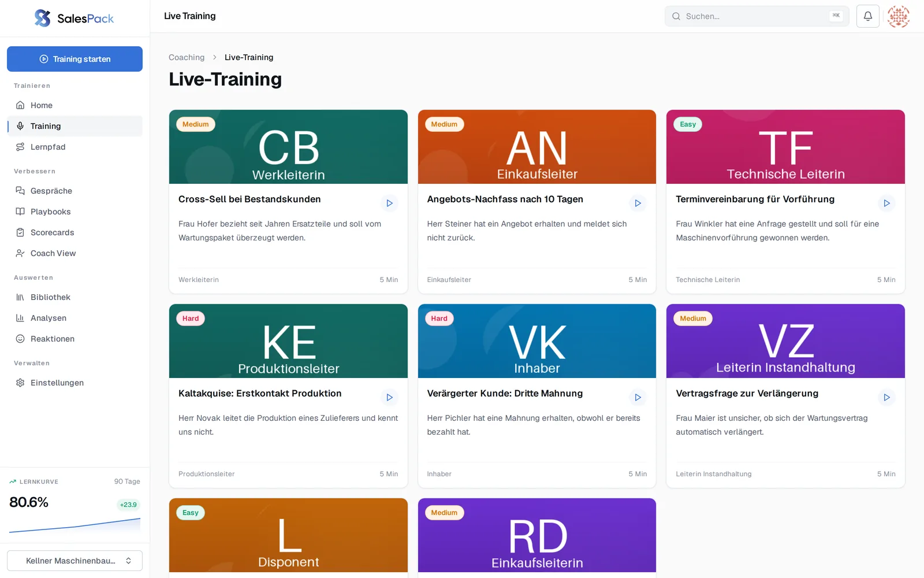The width and height of the screenshot is (924, 578).
Task: Click the +23.9 learning curve badge
Action: [128, 505]
